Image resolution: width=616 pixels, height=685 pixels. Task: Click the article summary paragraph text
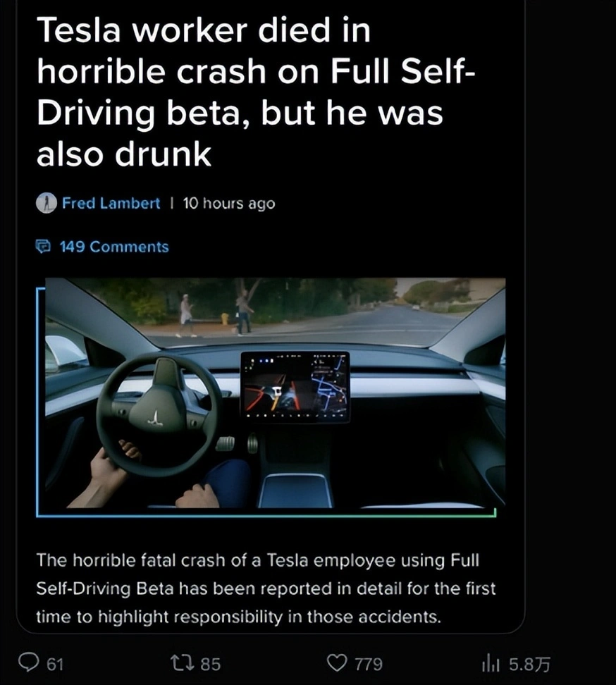click(266, 588)
